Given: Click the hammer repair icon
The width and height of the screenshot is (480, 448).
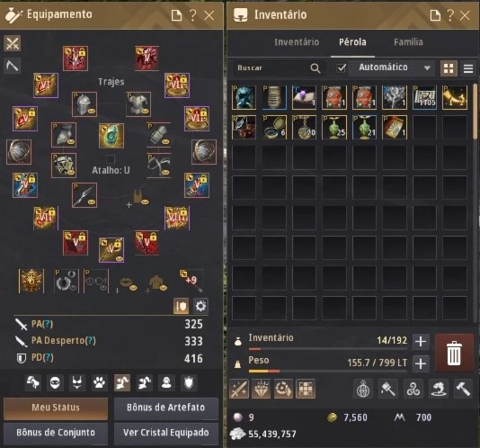Looking at the screenshot, I should [x=463, y=389].
